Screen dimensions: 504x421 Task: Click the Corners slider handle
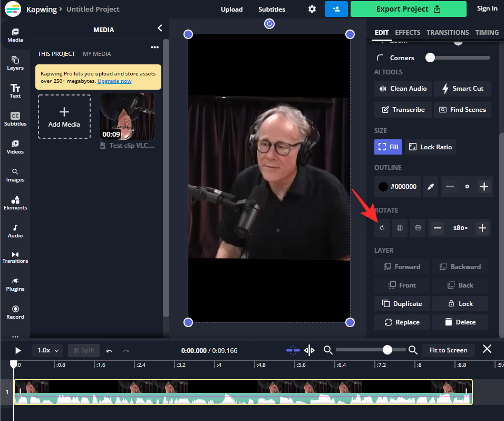430,58
